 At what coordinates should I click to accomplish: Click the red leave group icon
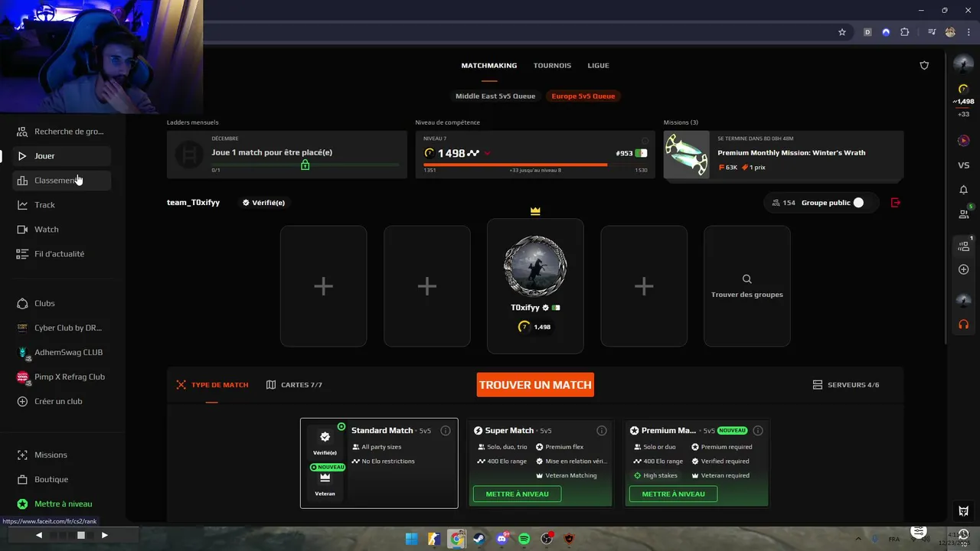pyautogui.click(x=896, y=203)
